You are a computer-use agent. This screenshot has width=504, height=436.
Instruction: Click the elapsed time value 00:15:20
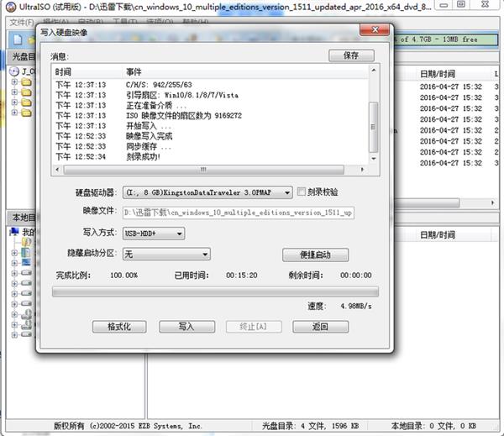tap(242, 276)
